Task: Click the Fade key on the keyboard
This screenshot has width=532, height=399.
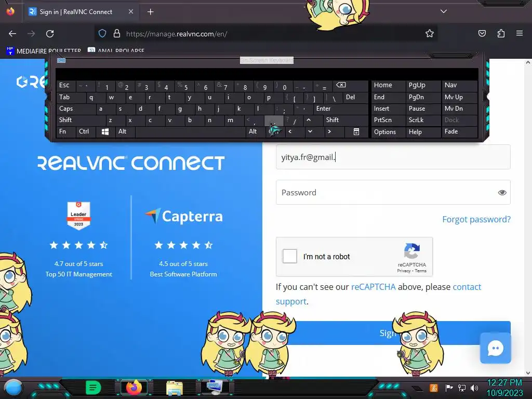Action: point(459,131)
